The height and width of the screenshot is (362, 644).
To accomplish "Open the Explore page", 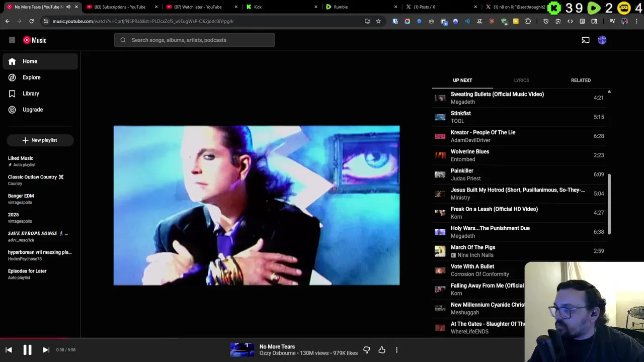I will 40,77.
